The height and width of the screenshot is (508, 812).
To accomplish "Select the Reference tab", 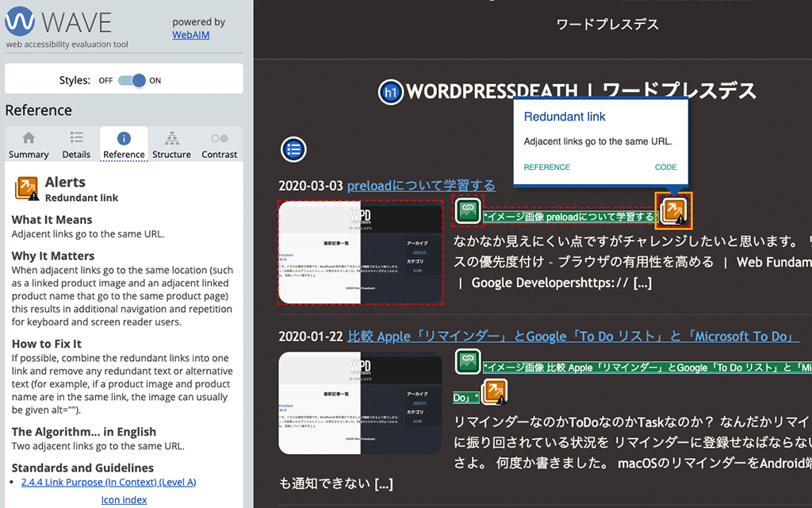I will pyautogui.click(x=124, y=144).
